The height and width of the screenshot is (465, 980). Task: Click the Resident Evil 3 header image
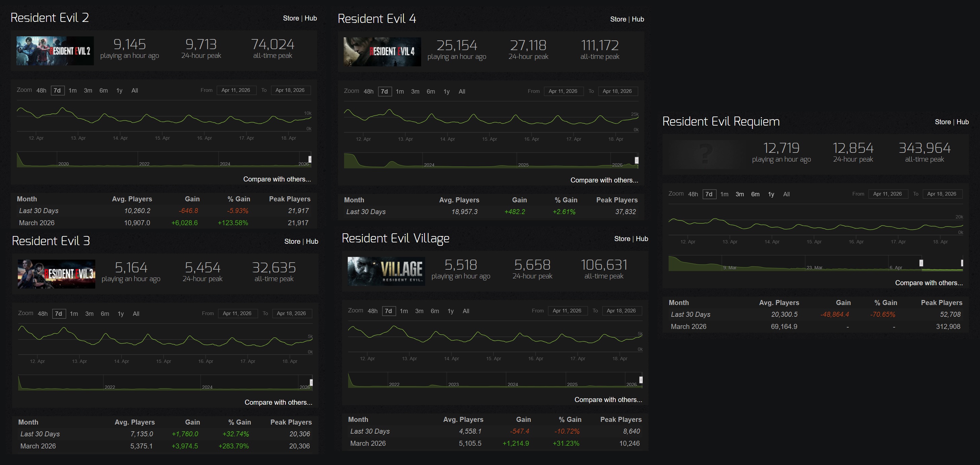tap(56, 274)
